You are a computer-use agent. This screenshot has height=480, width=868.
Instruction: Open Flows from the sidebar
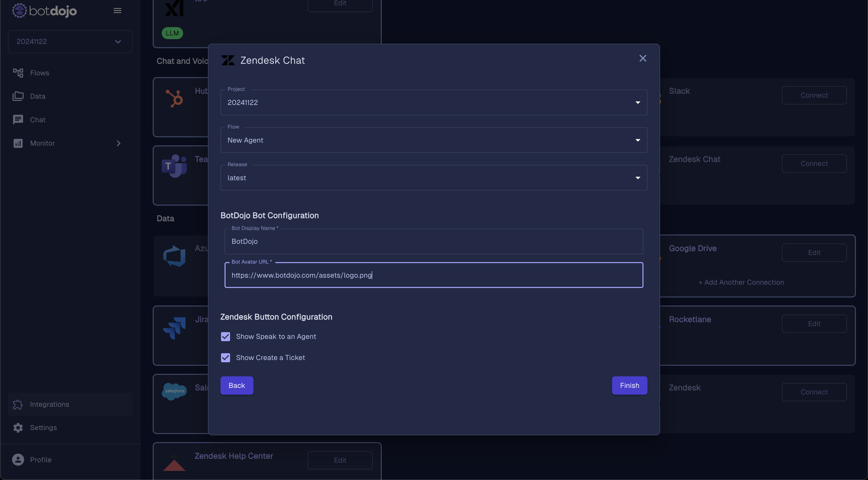(x=70, y=73)
